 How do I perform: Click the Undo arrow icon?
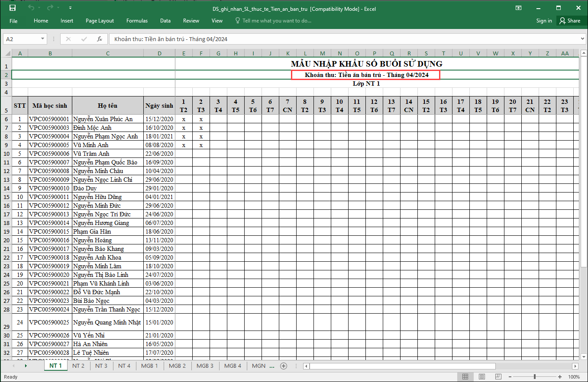(x=30, y=8)
